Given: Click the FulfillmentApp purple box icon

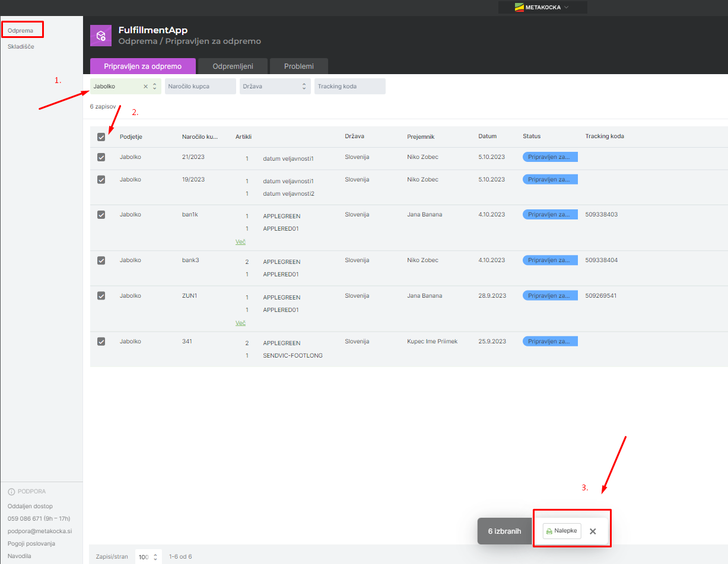Looking at the screenshot, I should pos(101,36).
